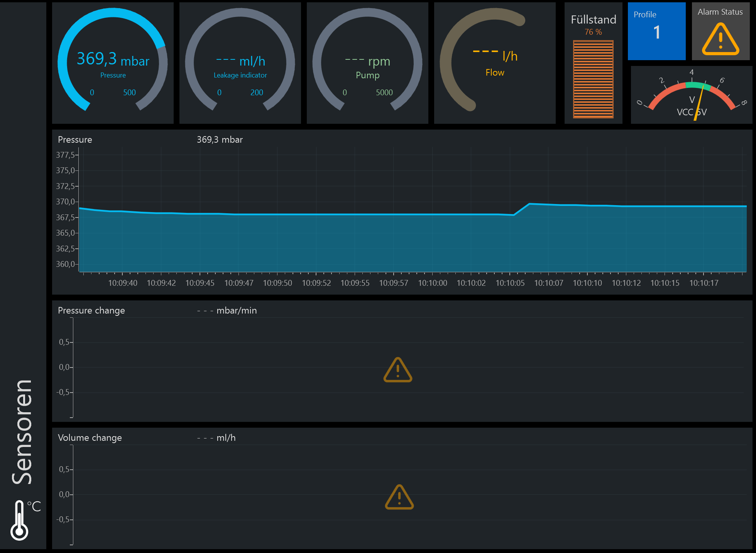Click the 10:09:40 time axis label
Image resolution: width=756 pixels, height=553 pixels.
click(123, 283)
